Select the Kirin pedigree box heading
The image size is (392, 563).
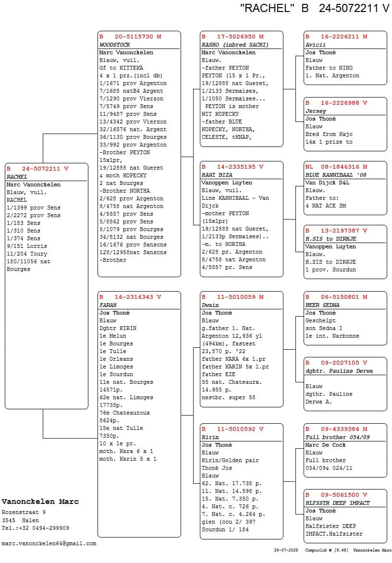[x=210, y=437]
